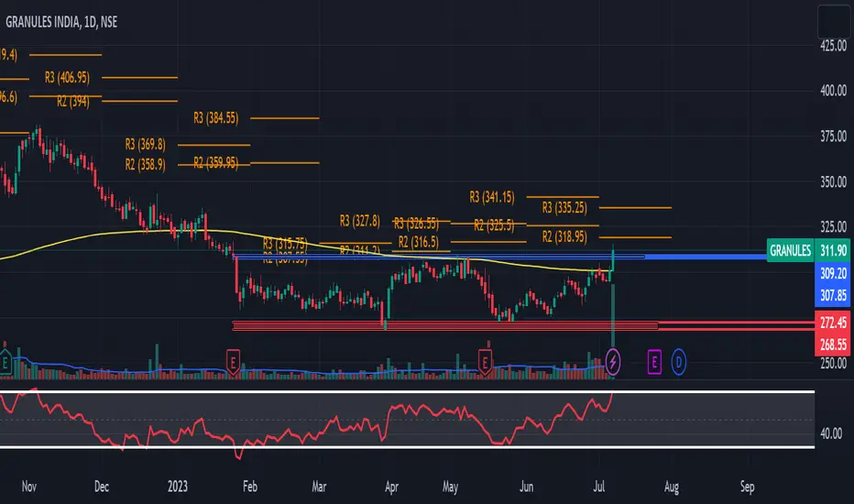This screenshot has width=854, height=504.
Task: Click the R2 (359.95) pivot label
Action: tap(215, 163)
